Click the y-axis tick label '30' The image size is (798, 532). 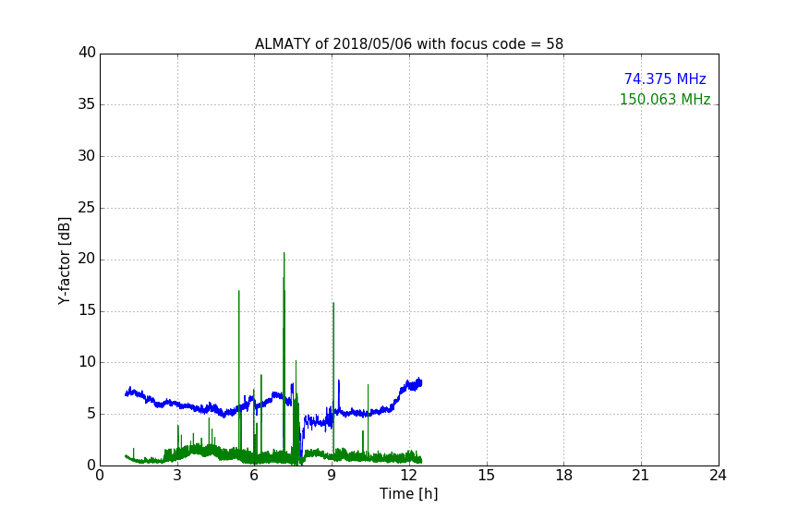(87, 156)
